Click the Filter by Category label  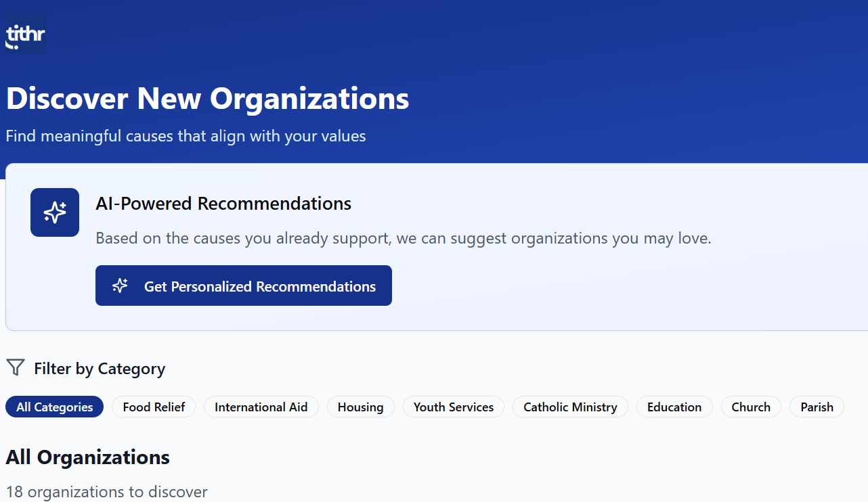[x=100, y=369]
